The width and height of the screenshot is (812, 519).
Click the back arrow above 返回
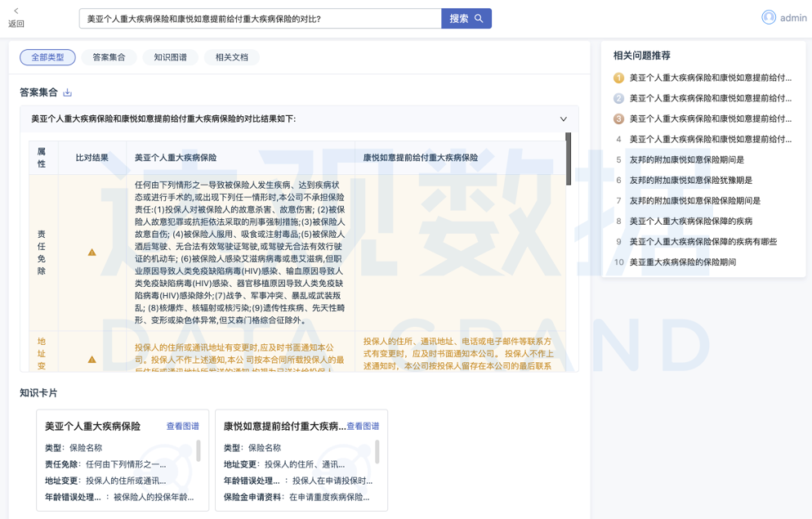(x=14, y=11)
